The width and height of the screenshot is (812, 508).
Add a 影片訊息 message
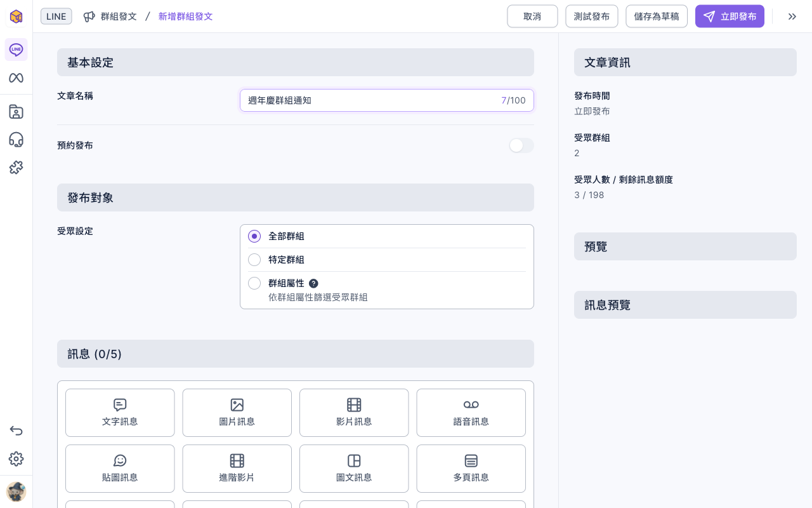tap(354, 413)
